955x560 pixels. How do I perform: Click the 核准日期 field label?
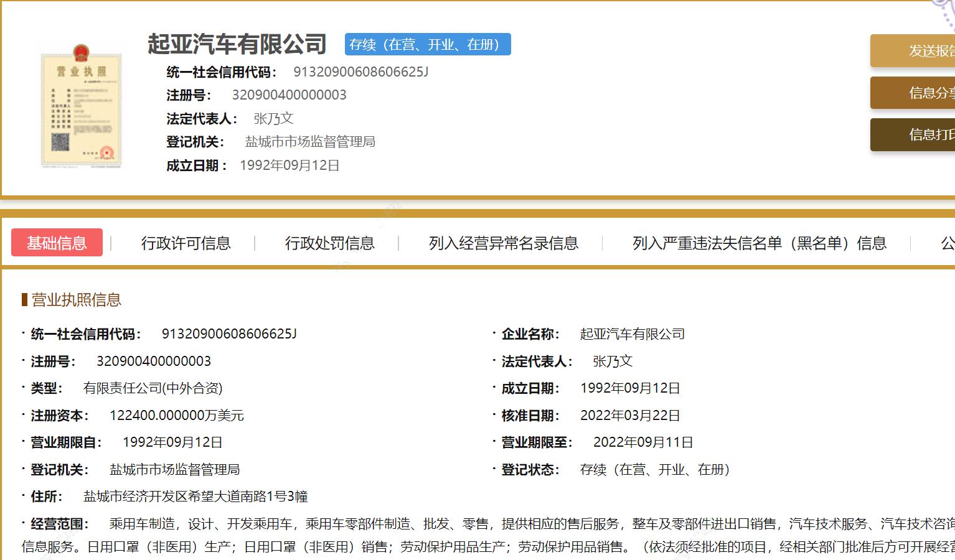[x=530, y=416]
